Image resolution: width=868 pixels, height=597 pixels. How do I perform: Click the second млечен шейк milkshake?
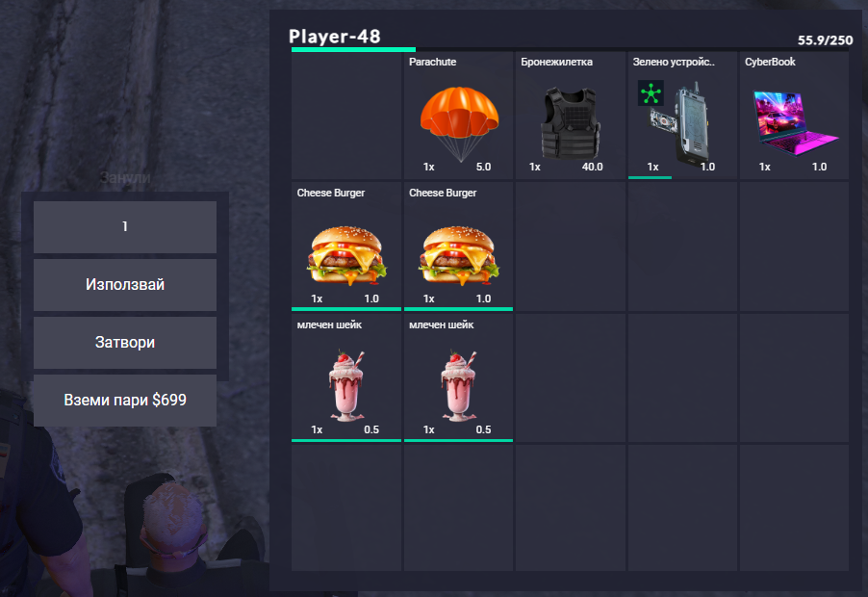click(458, 377)
